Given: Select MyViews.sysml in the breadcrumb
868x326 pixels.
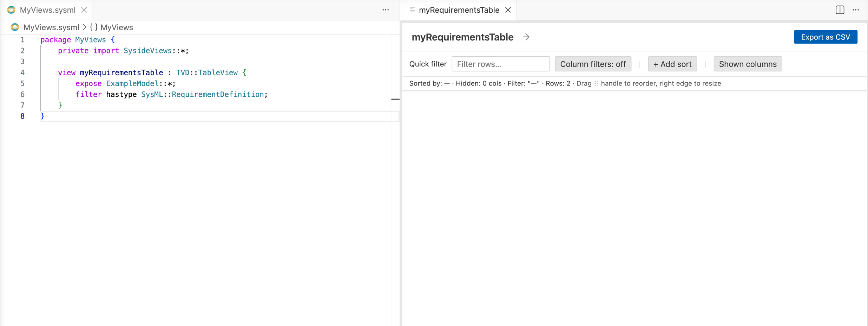Looking at the screenshot, I should point(51,27).
